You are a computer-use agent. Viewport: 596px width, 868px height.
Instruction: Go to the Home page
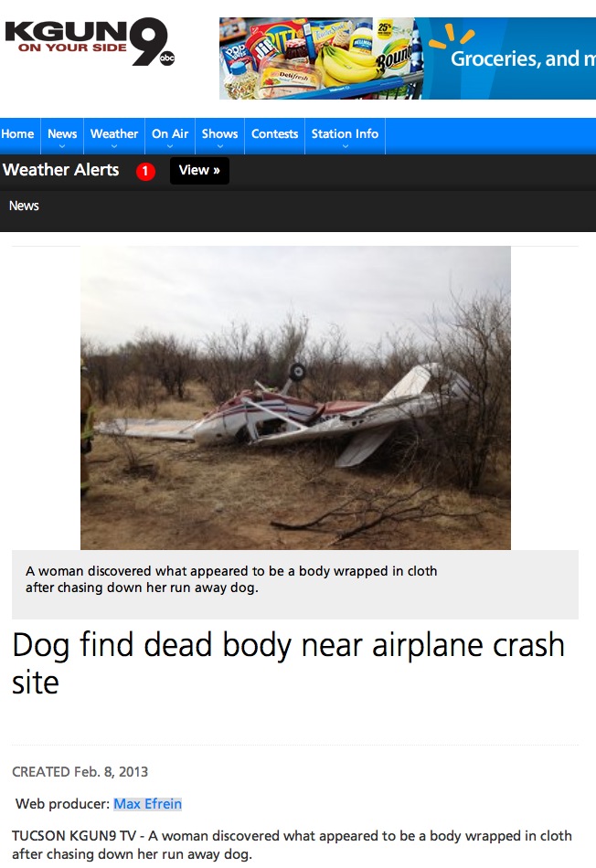pos(17,134)
